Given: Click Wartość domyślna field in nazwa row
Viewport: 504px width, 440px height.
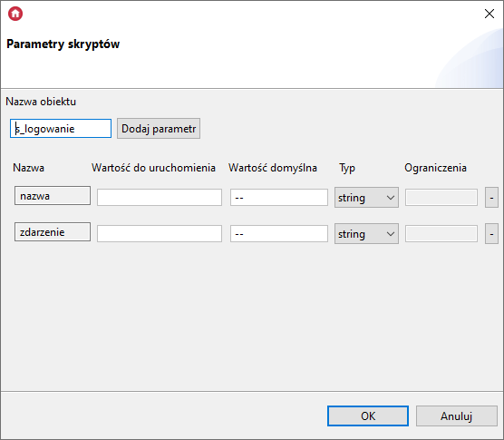Looking at the screenshot, I should [279, 197].
